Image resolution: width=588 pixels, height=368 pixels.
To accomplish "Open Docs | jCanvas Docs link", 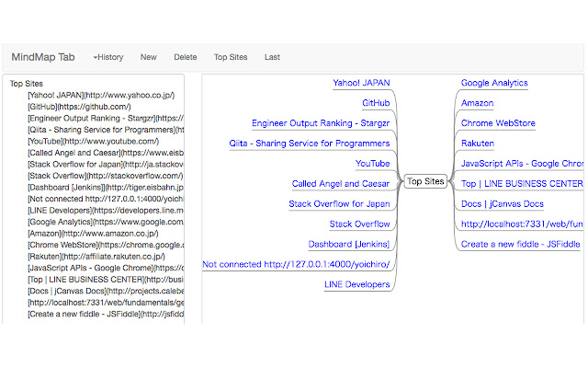I will point(503,204).
